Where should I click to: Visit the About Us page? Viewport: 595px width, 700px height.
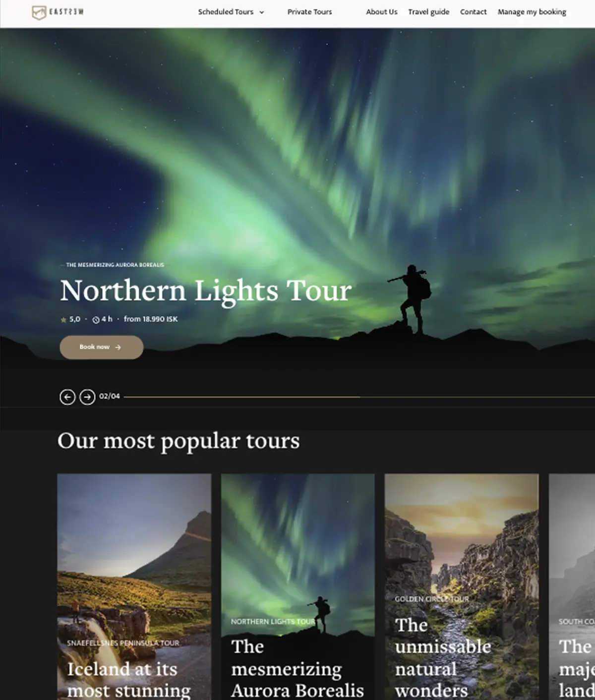(x=382, y=12)
